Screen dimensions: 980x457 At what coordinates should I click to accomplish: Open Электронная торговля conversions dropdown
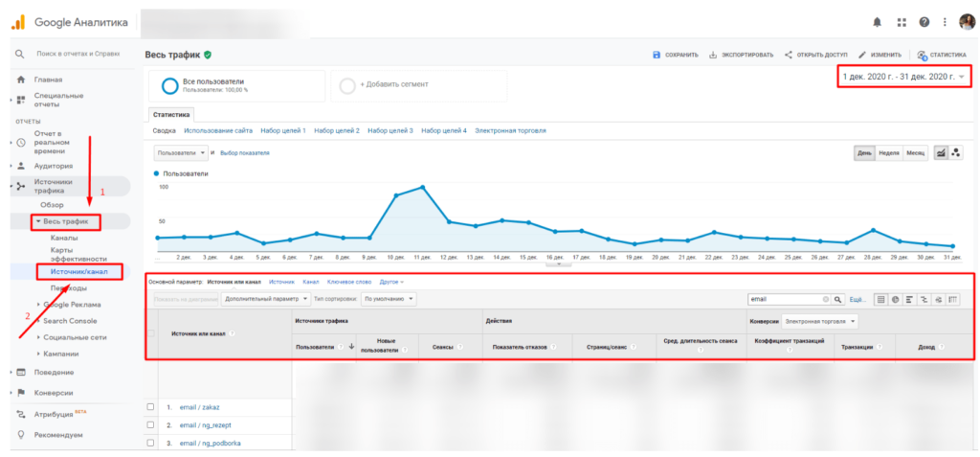tap(820, 321)
